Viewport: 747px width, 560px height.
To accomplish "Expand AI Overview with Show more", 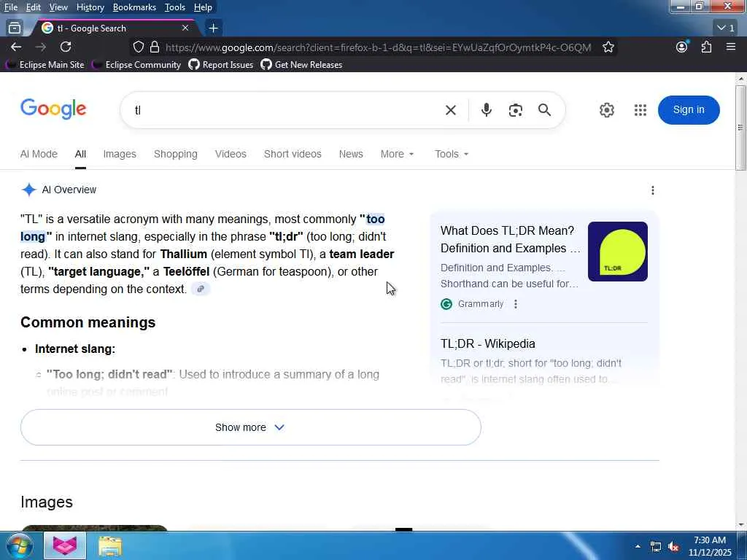I will [x=251, y=427].
